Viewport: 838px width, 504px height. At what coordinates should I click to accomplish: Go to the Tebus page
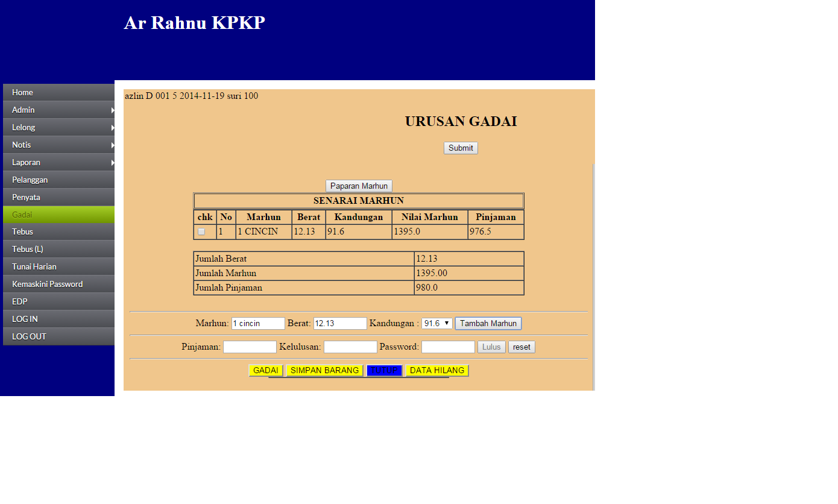58,232
